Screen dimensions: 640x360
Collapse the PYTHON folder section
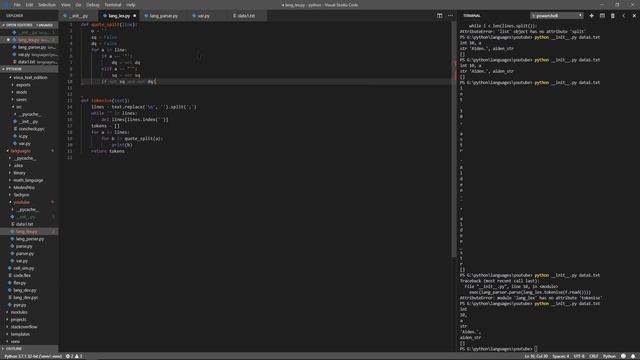(x=29, y=69)
